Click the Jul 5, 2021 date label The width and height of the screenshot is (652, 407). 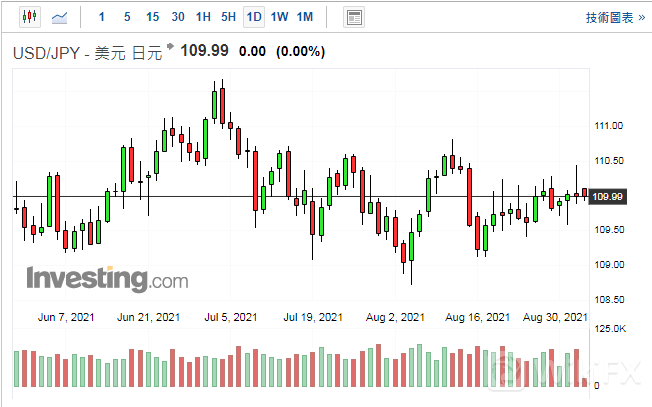coord(230,317)
